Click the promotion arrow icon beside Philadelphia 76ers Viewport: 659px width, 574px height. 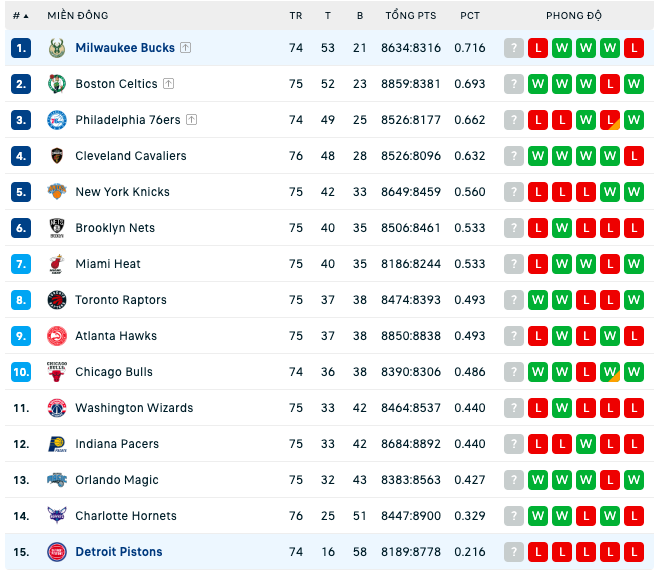(x=191, y=120)
